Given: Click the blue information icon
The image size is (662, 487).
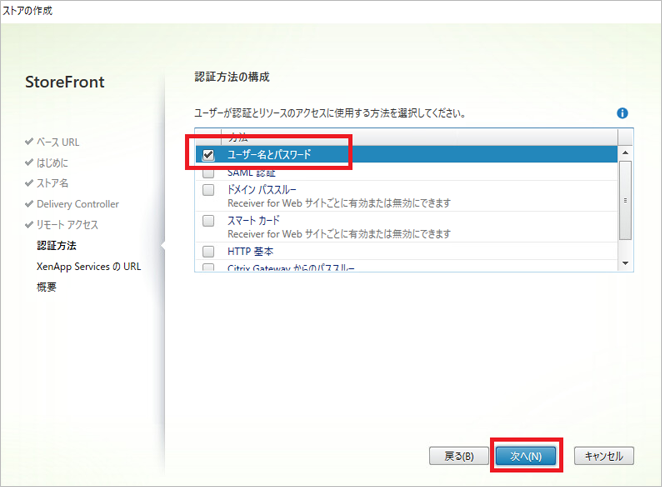Looking at the screenshot, I should [623, 114].
